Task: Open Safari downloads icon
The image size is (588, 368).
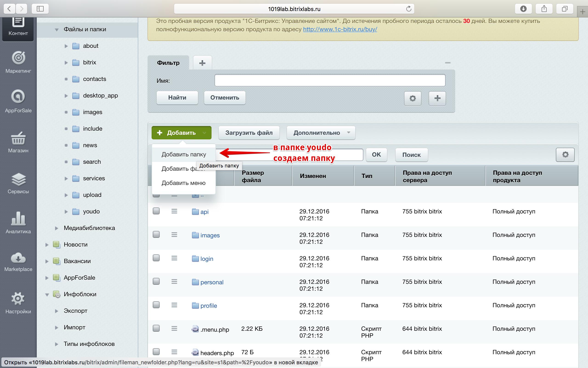Action: point(523,9)
